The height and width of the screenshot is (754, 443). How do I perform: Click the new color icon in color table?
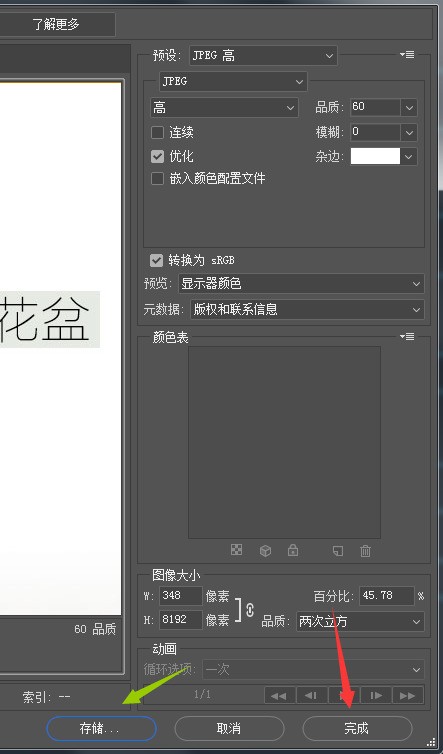click(x=338, y=551)
